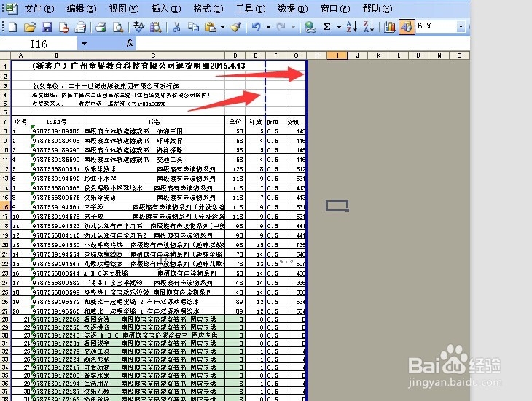Screen dimensions: 532x401
Task: Click the selected cell I16
Action: [x=337, y=206]
